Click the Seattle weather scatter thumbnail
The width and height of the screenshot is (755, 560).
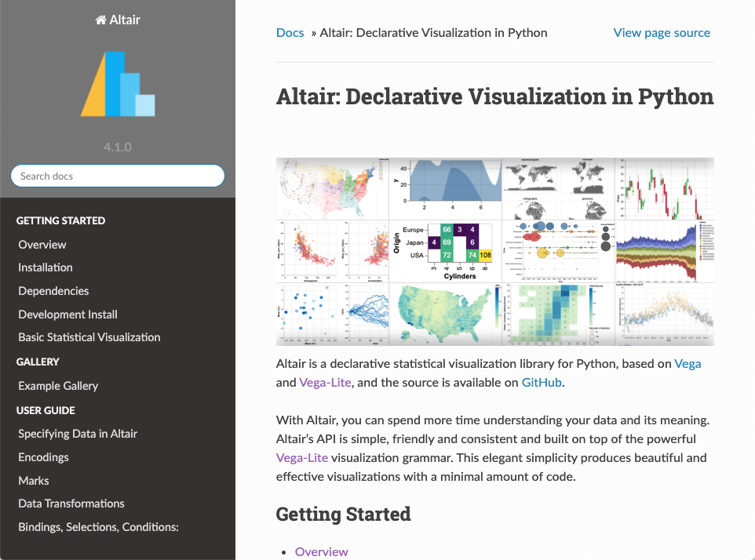pos(665,315)
